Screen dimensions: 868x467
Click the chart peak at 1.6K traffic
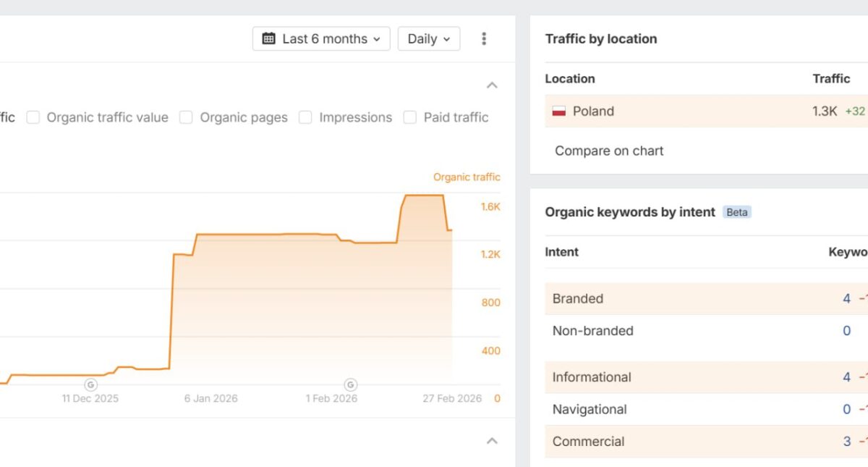click(x=423, y=195)
